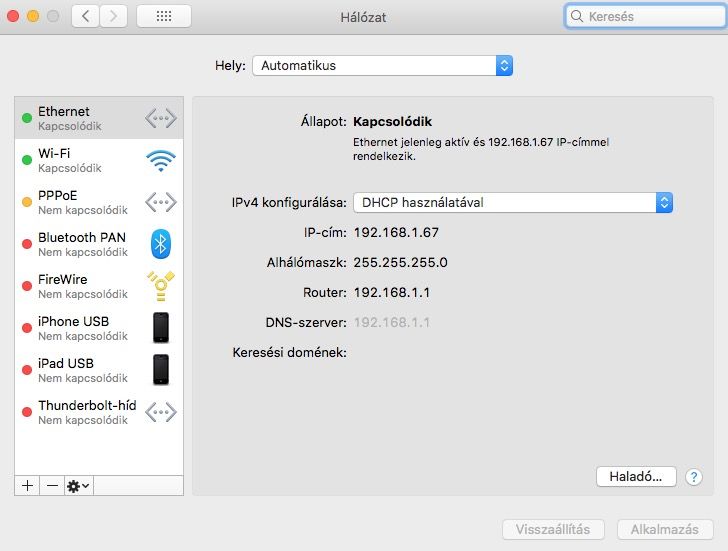Click red status dot for FireWire
728x551 pixels.
point(27,286)
